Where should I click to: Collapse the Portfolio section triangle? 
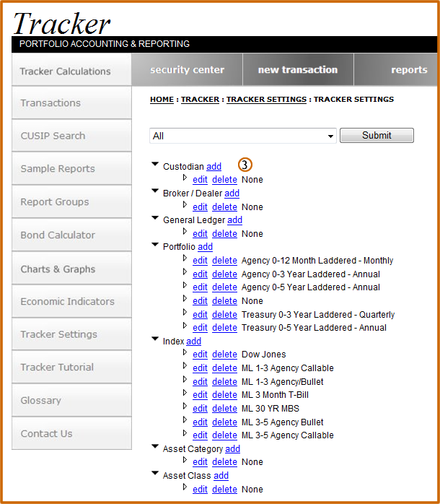point(155,244)
